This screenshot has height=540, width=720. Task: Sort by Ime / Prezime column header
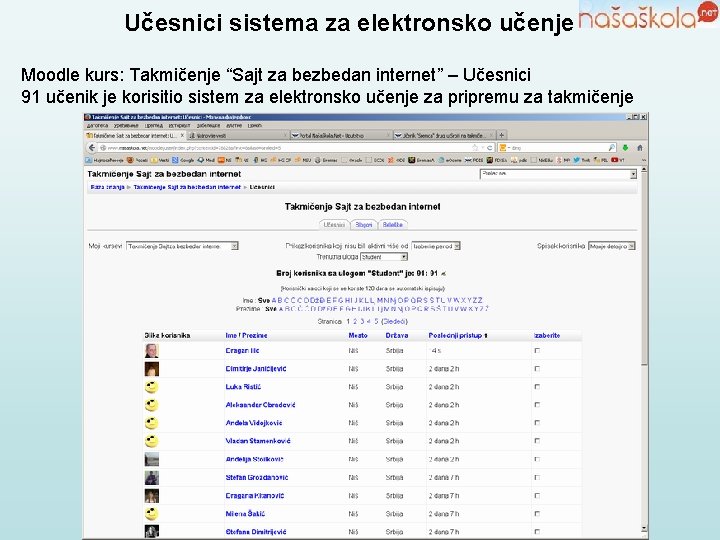[246, 336]
